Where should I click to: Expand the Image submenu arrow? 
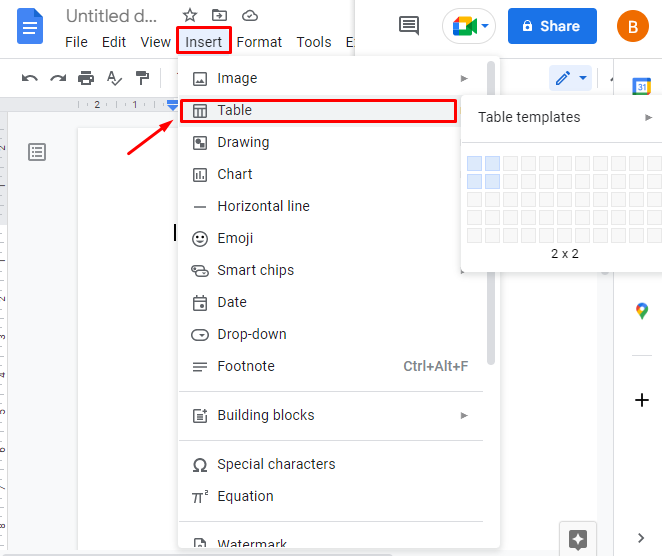(464, 79)
